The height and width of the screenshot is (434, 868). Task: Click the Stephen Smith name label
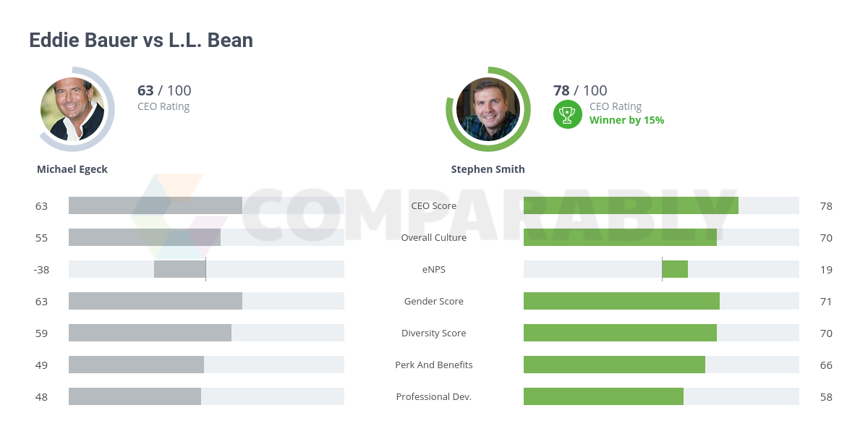tap(488, 169)
